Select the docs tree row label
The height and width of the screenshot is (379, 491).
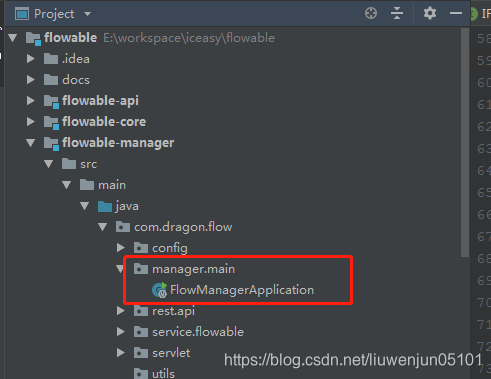point(76,80)
